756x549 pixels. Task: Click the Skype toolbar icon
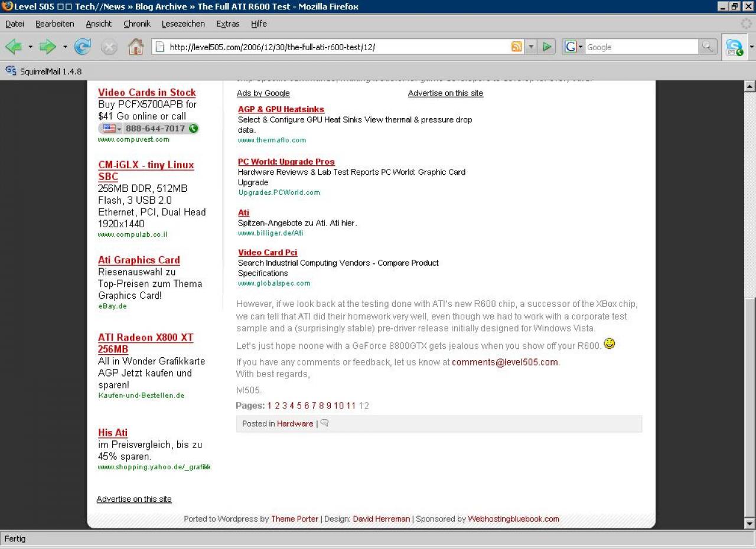tap(734, 47)
